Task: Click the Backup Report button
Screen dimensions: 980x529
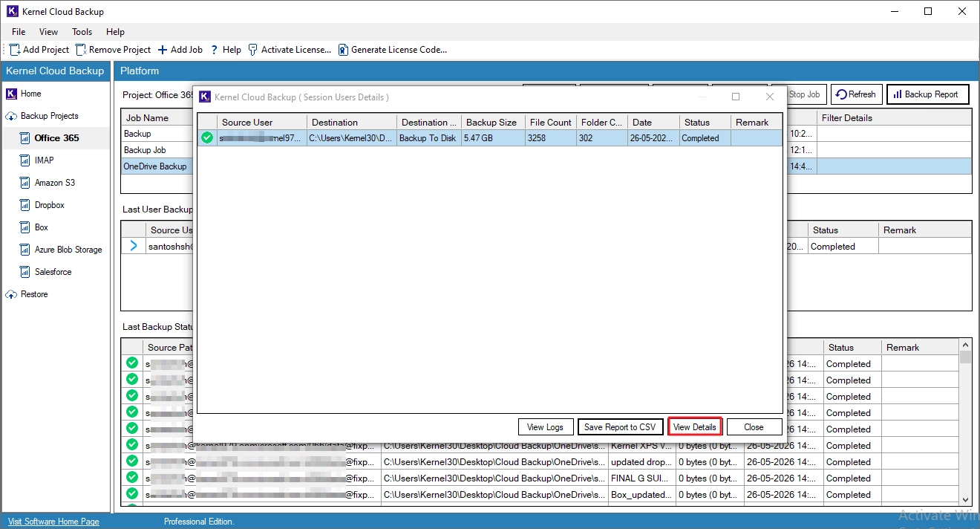Action: [x=927, y=94]
